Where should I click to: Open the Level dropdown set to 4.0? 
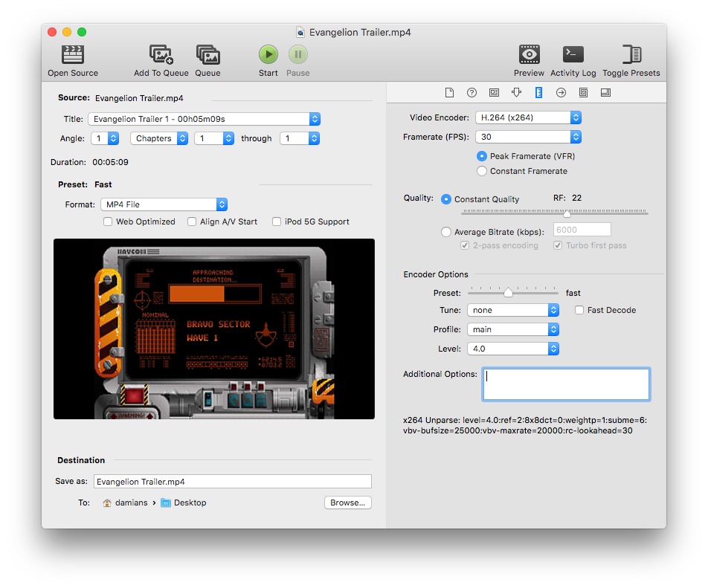pyautogui.click(x=513, y=349)
